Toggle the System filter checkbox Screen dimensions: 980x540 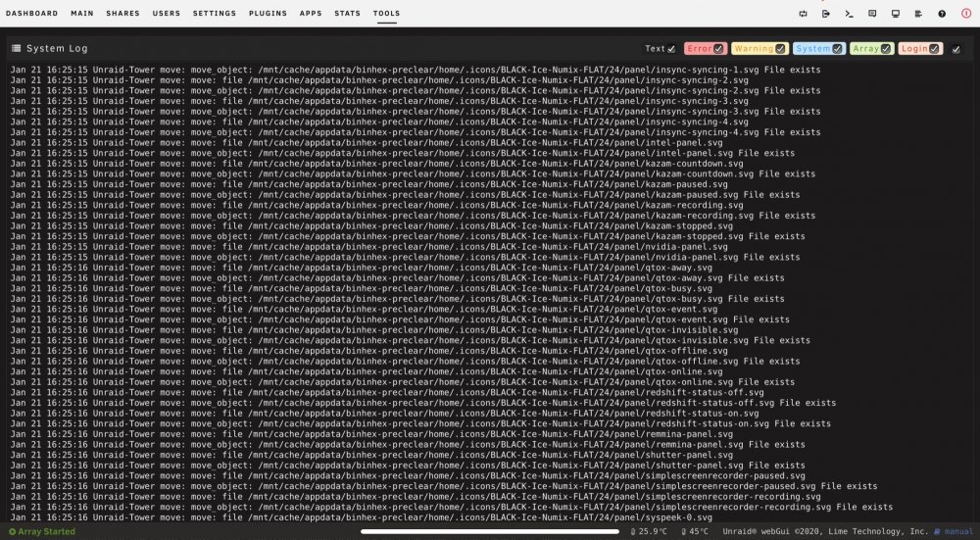[x=838, y=49]
